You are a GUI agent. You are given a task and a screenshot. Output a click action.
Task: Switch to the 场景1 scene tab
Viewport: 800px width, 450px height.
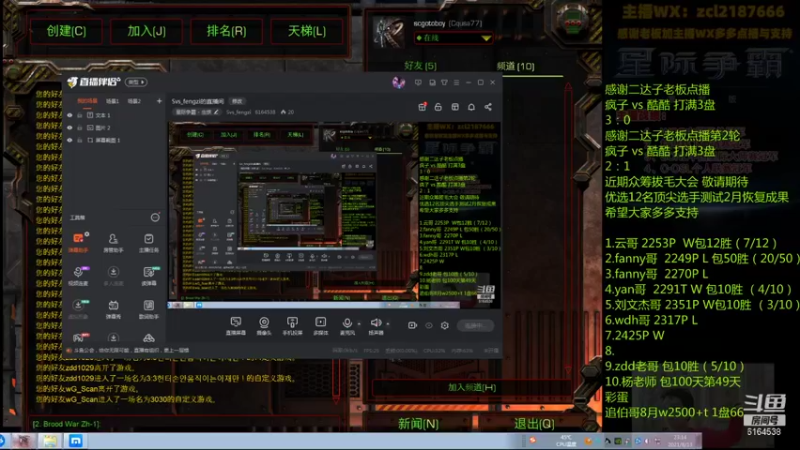(x=113, y=101)
